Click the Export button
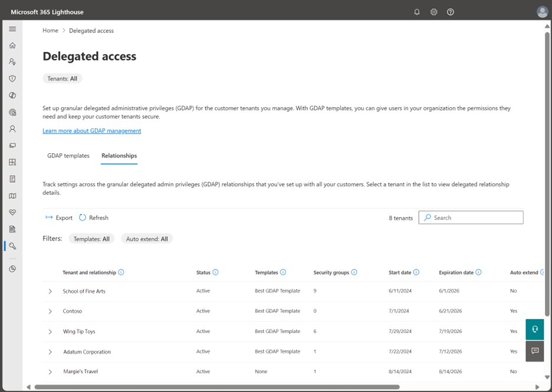552x392 pixels. click(59, 218)
